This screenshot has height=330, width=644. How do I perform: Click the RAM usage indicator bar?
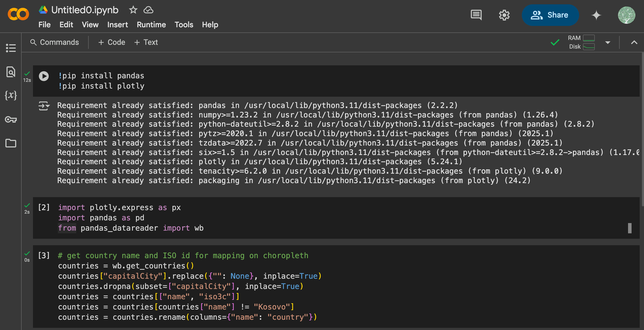589,38
